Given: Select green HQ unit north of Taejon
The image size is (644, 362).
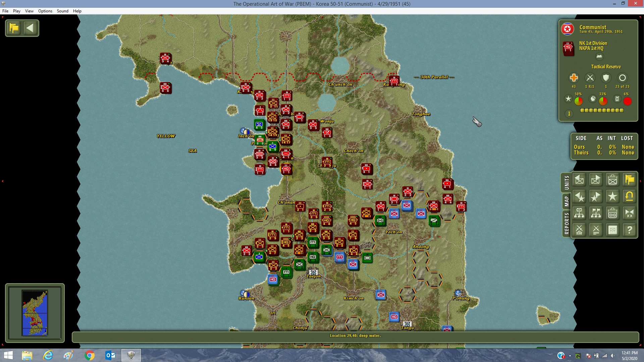Looking at the screenshot, I should pos(313,257).
